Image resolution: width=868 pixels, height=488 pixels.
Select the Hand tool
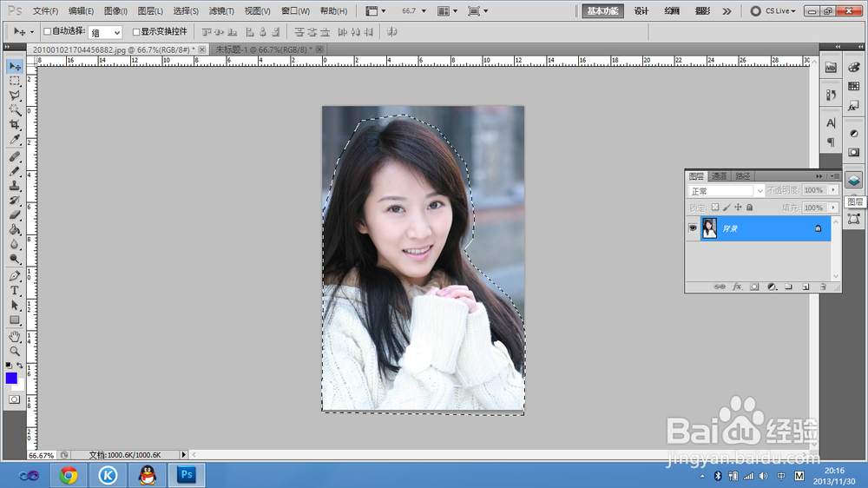[x=15, y=337]
